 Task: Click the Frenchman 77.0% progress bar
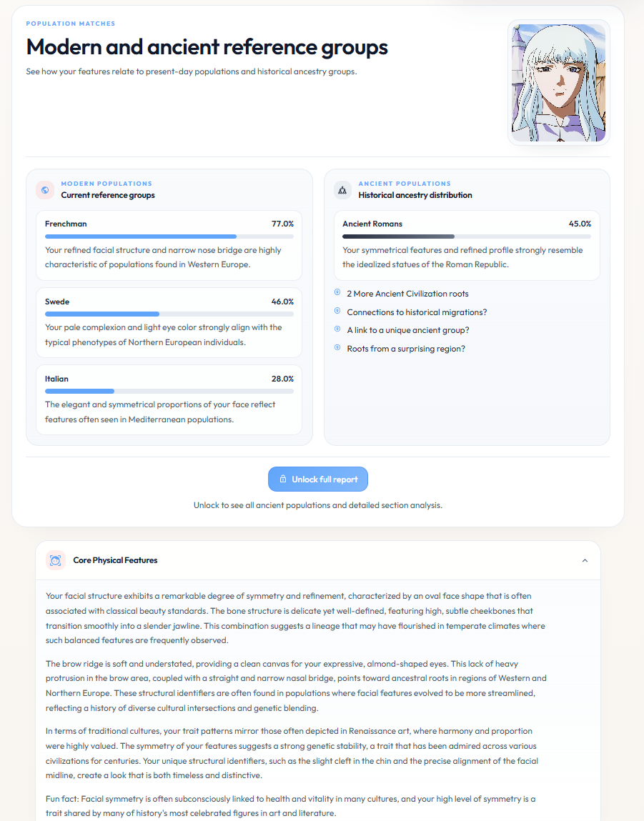169,237
